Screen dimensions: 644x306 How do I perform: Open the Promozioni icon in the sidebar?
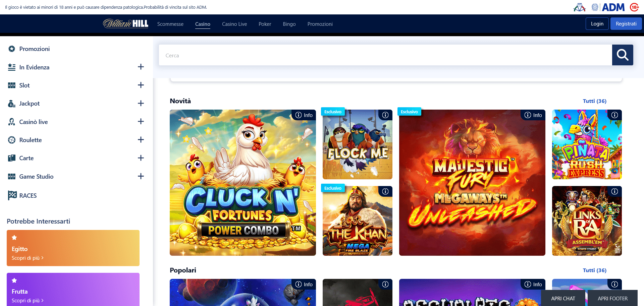[x=12, y=49]
